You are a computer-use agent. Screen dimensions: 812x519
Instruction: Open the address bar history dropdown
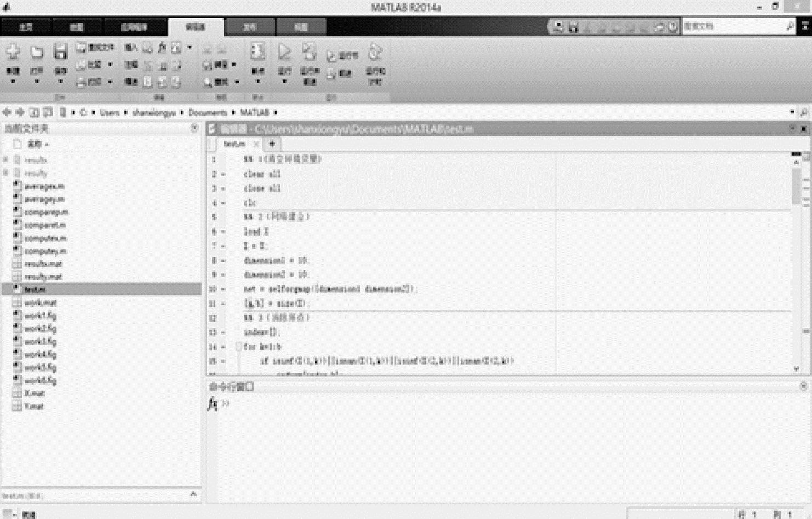(x=792, y=112)
